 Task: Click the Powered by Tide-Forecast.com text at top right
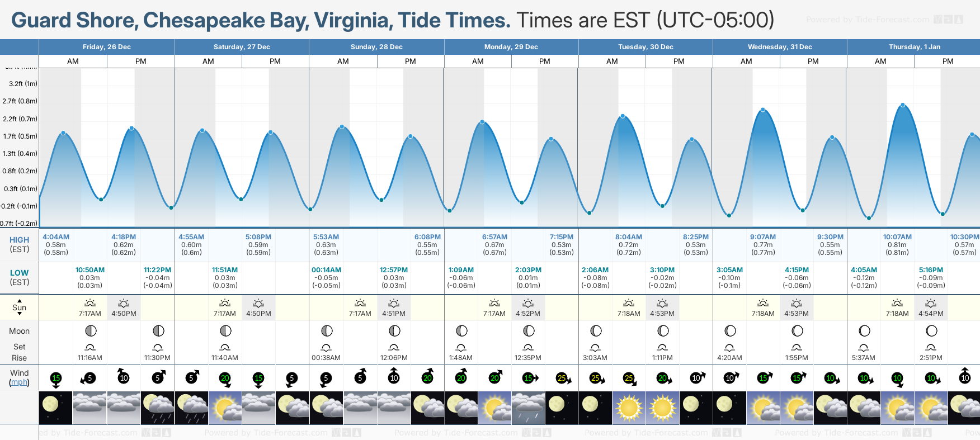868,20
